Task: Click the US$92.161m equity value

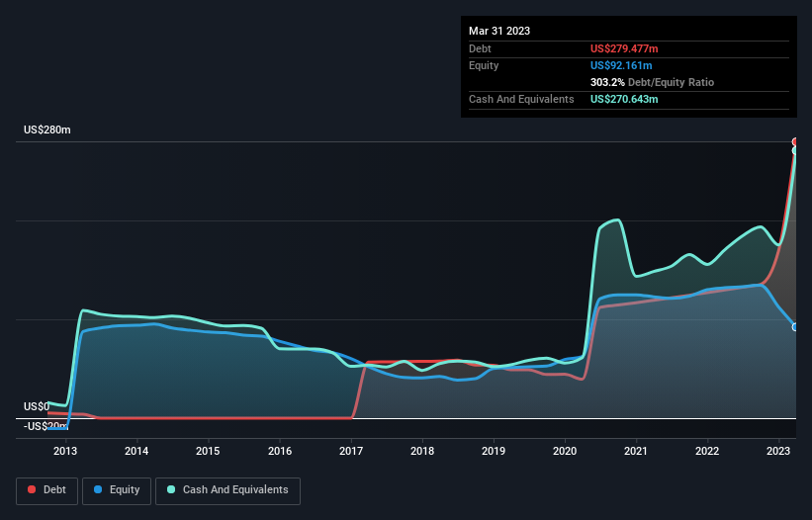Action: coord(621,65)
